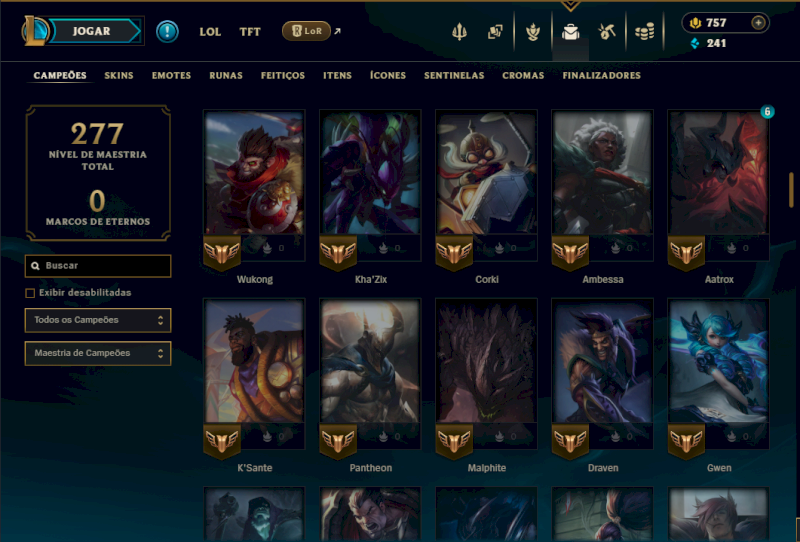Click the Buscar search field
Screen dimensions: 800x542
click(x=98, y=266)
